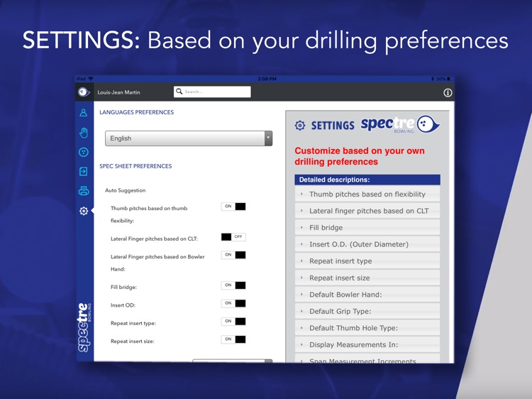Tap the Wi-Fi indicator in status bar
This screenshot has width=532, height=399.
click(91, 79)
